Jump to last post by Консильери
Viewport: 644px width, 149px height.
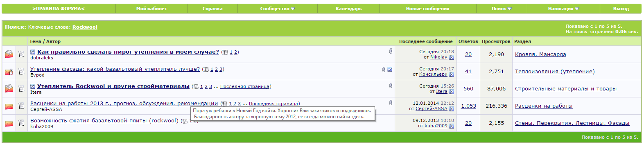point(452,74)
